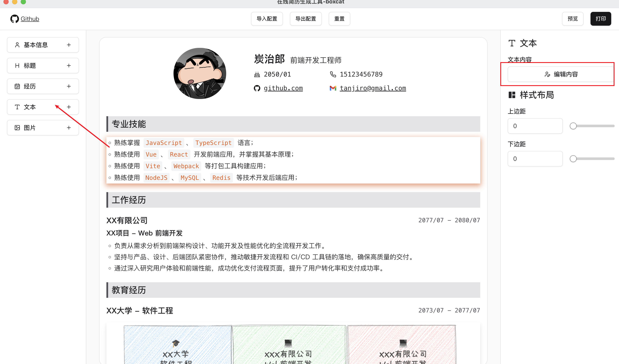Add a 文本 block with plus icon
Screen dimensions: 619x364
(69, 107)
